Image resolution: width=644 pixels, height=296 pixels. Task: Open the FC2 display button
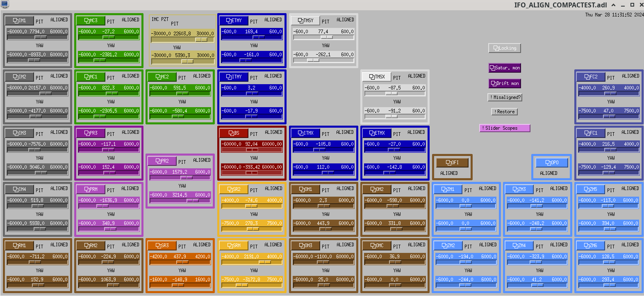591,77
